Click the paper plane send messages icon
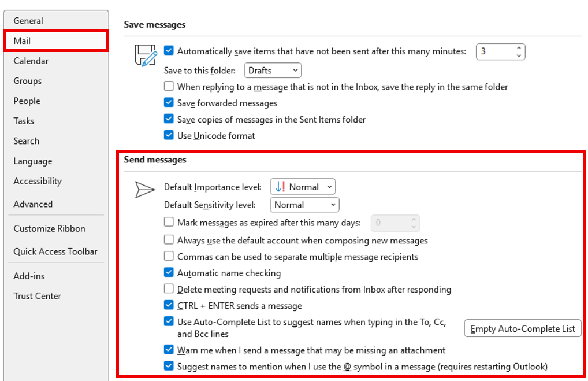The width and height of the screenshot is (588, 381). pyautogui.click(x=145, y=189)
